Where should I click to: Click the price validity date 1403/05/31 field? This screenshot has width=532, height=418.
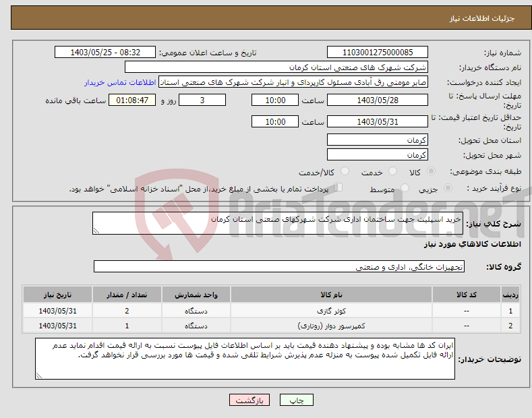(378, 121)
